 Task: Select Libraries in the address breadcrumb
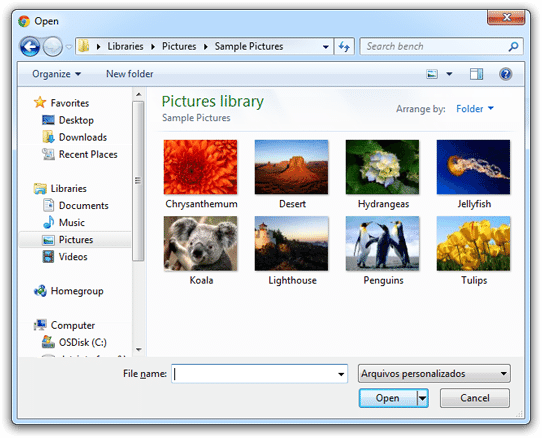click(x=125, y=46)
